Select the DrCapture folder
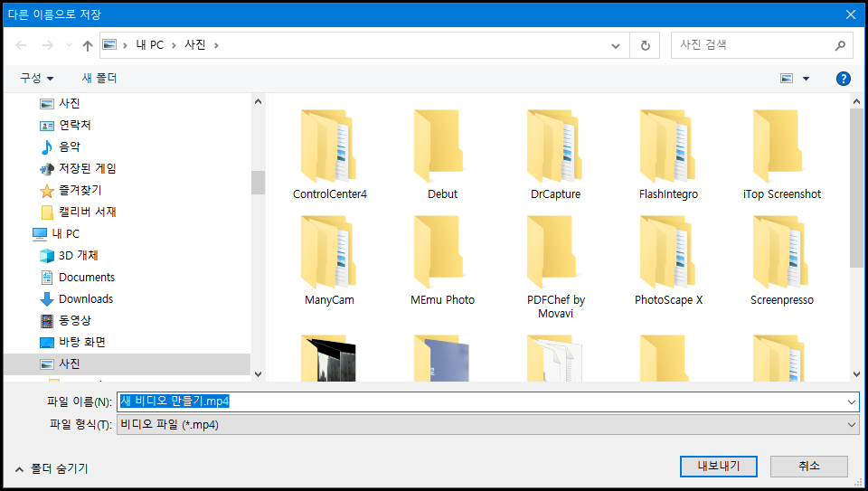The width and height of the screenshot is (868, 491). (555, 155)
